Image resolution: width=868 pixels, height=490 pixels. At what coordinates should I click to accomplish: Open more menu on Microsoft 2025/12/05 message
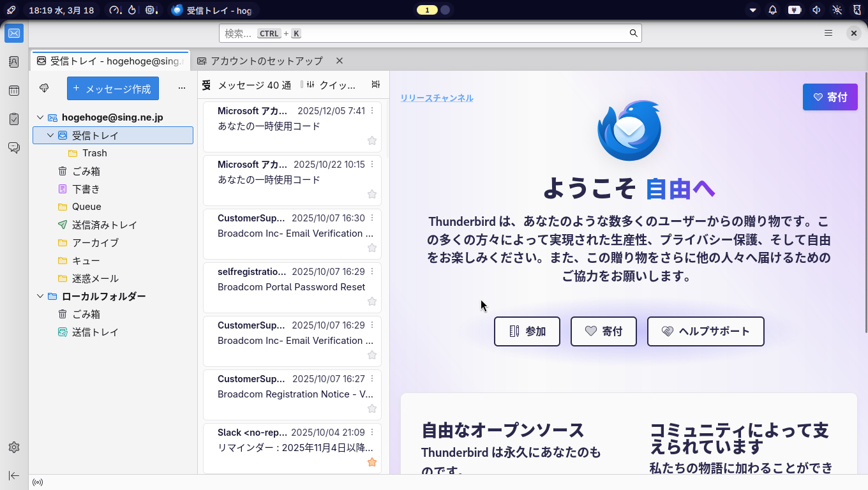coord(372,111)
